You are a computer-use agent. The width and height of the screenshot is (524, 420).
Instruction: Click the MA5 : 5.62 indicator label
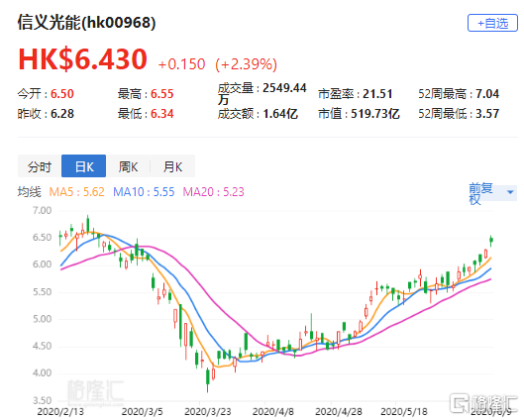click(x=76, y=192)
